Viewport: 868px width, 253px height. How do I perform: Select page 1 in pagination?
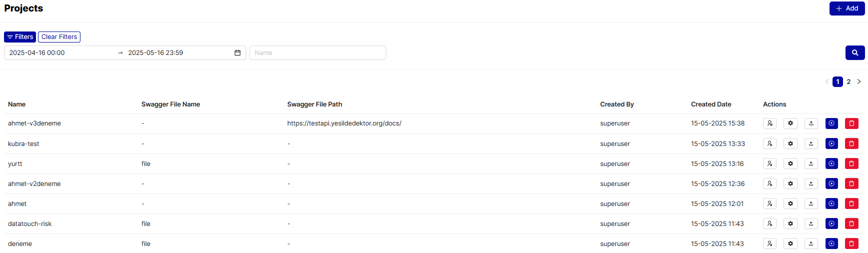[838, 81]
